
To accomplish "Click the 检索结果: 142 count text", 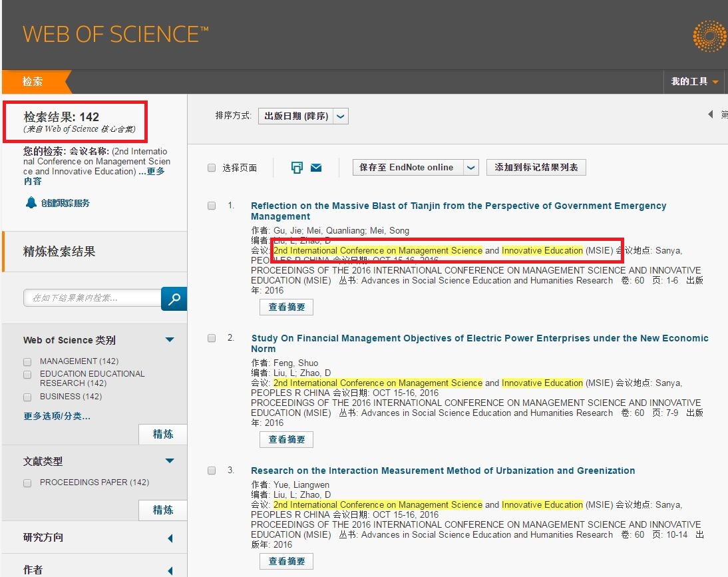I will (x=61, y=117).
